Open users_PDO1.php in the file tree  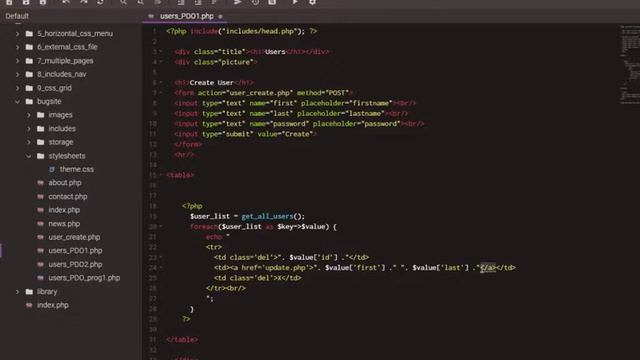tap(75, 251)
